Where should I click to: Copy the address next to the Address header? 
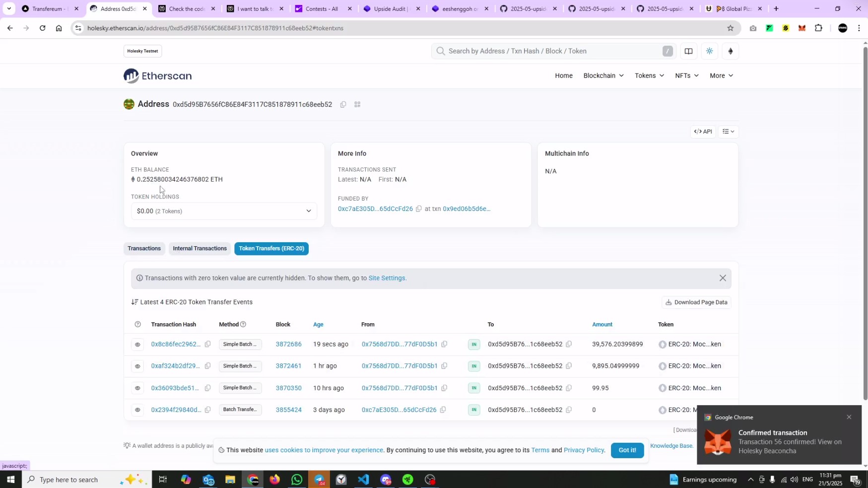pyautogui.click(x=343, y=105)
